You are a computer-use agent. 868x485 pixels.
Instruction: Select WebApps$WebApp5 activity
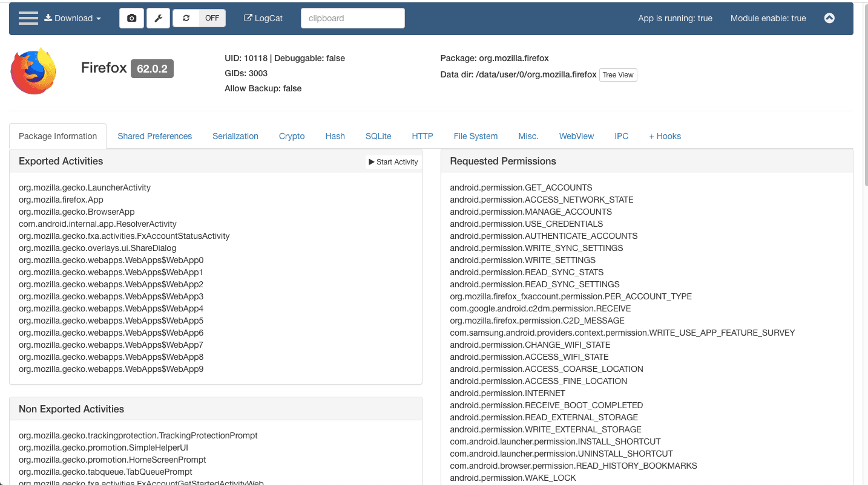(x=111, y=321)
